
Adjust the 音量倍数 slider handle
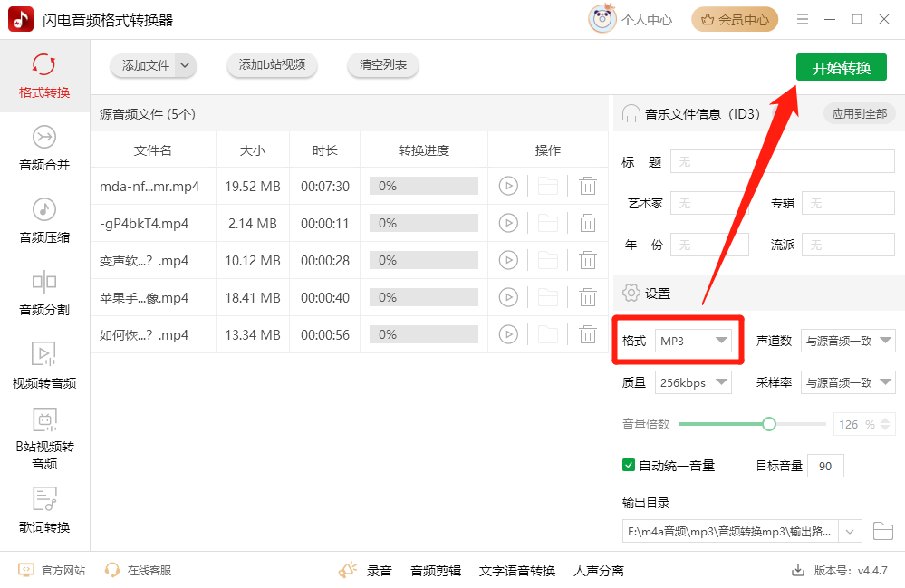tap(769, 424)
